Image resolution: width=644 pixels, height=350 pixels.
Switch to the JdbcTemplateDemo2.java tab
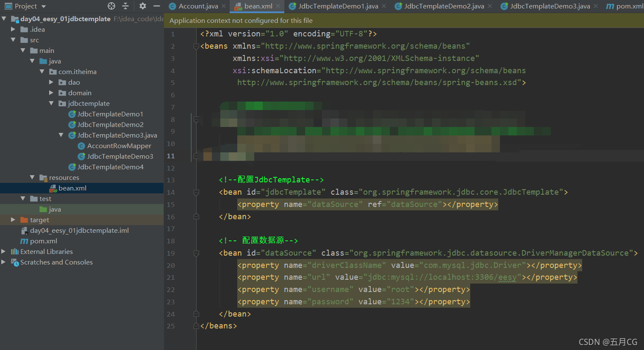pyautogui.click(x=444, y=6)
